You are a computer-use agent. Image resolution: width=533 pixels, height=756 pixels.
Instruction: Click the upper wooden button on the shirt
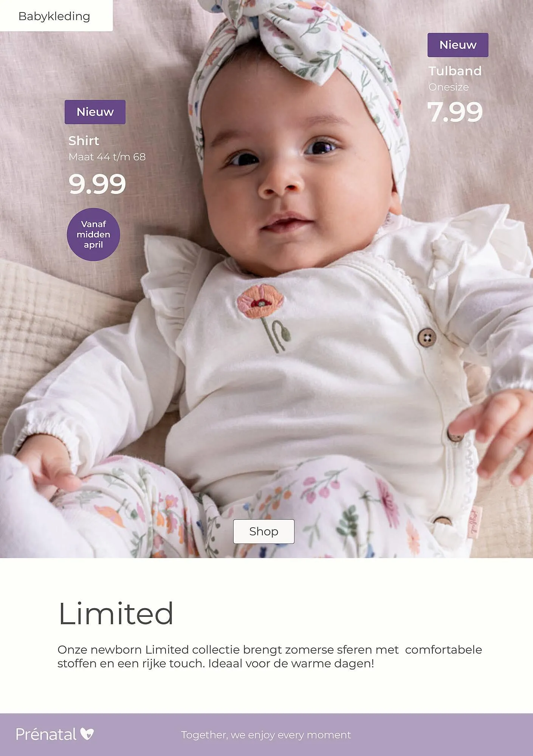click(427, 336)
